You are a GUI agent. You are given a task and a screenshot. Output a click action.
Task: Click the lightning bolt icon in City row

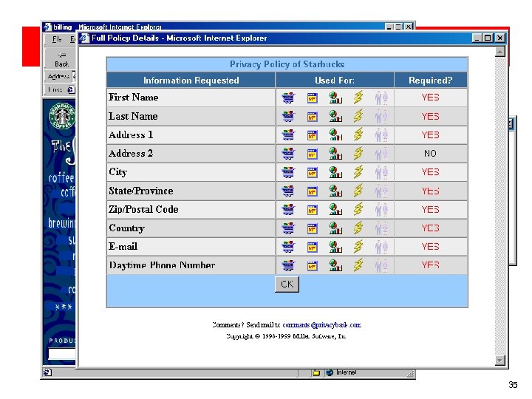click(358, 172)
